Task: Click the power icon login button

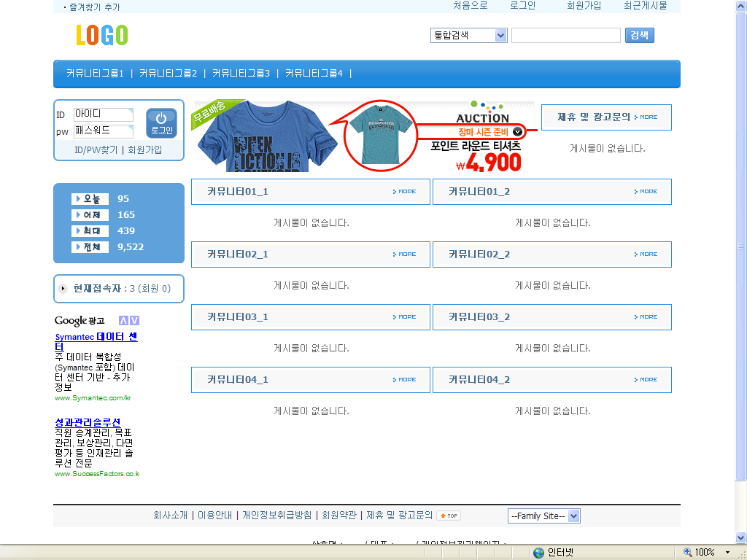Action: coord(161,122)
